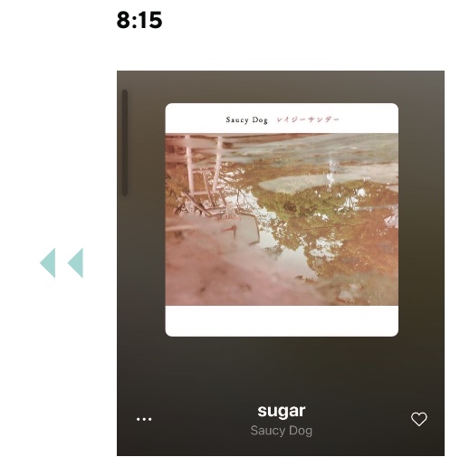Click the dark player background above the cover
This screenshot has width=460, height=476.
tap(281, 87)
